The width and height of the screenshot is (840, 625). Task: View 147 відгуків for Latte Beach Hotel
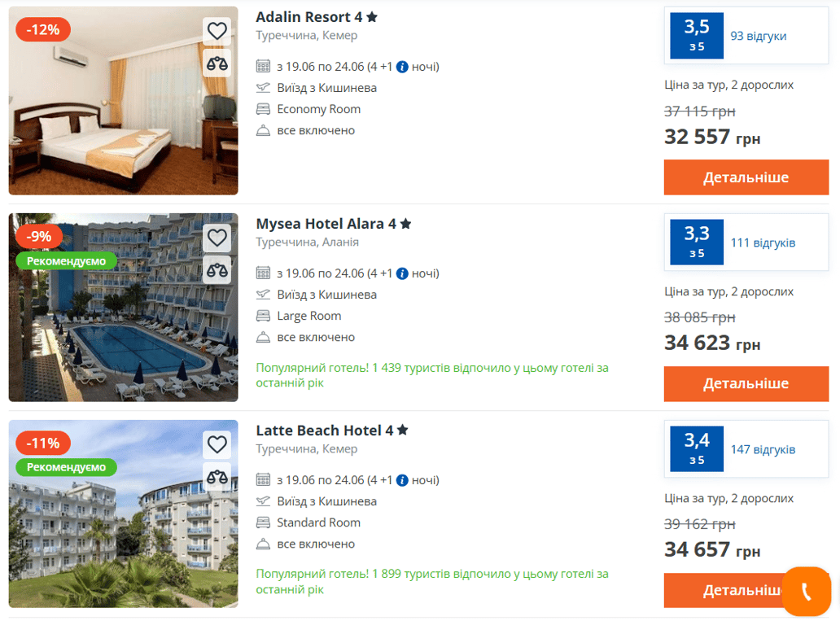point(763,449)
